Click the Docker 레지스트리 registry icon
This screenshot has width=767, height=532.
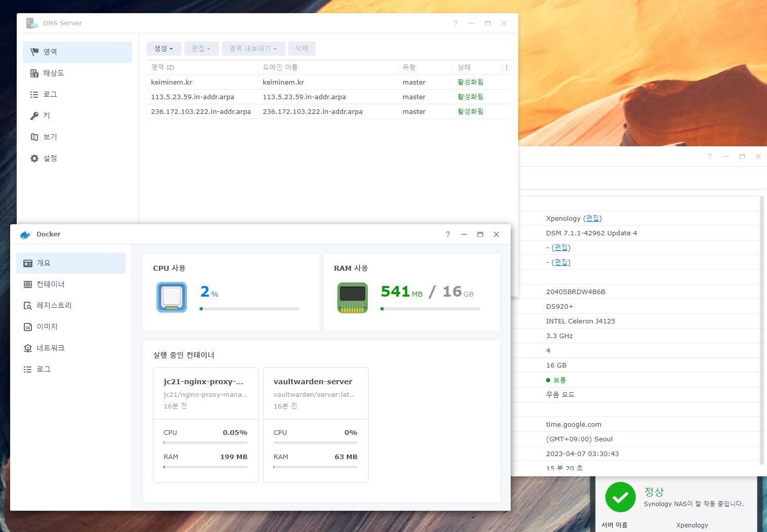click(x=28, y=306)
